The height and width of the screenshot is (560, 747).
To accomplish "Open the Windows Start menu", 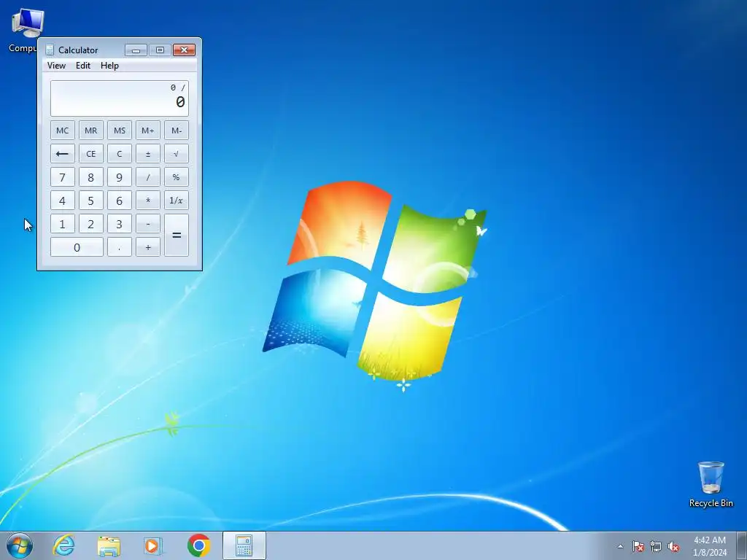I will click(19, 545).
